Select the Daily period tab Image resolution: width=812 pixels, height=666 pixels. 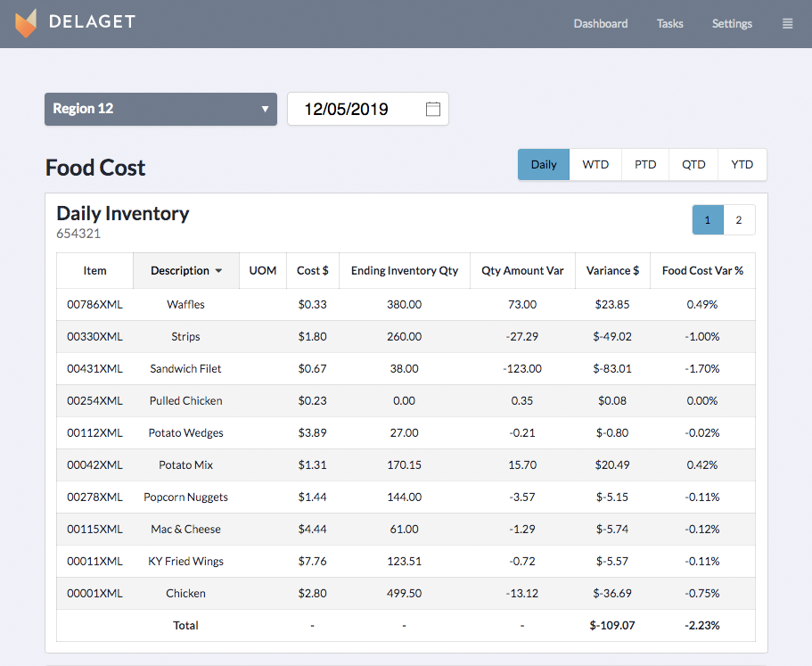[x=543, y=164]
